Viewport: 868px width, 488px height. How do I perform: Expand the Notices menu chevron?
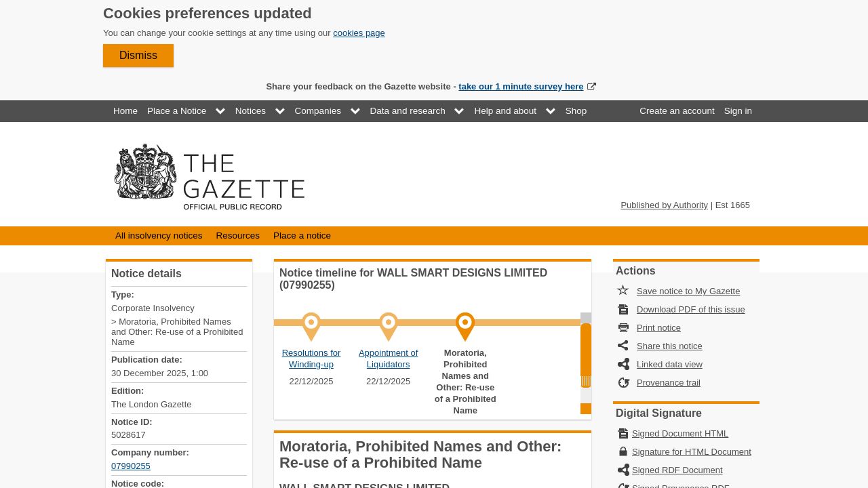click(280, 111)
